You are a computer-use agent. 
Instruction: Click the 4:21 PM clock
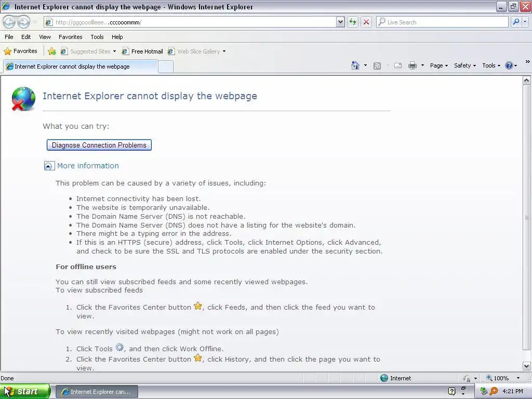pos(513,391)
